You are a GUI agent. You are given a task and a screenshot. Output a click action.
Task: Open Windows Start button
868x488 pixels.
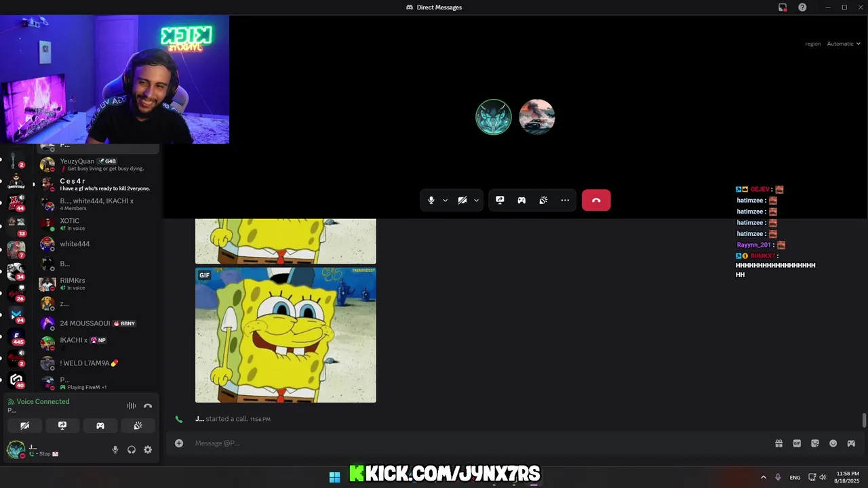[334, 477]
